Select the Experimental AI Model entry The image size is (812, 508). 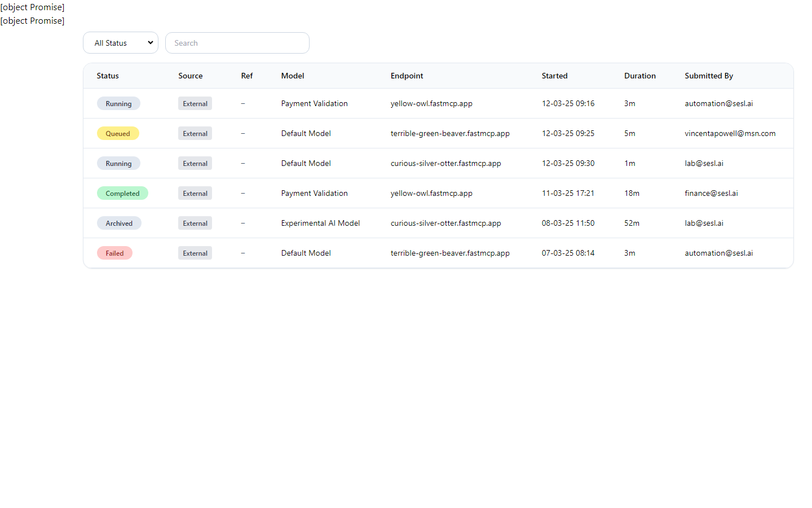pos(320,223)
